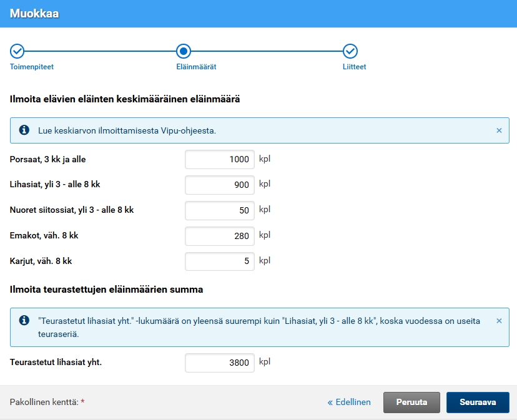
Task: Click the Porsaat, 3 kk ja alle field
Action: click(220, 159)
